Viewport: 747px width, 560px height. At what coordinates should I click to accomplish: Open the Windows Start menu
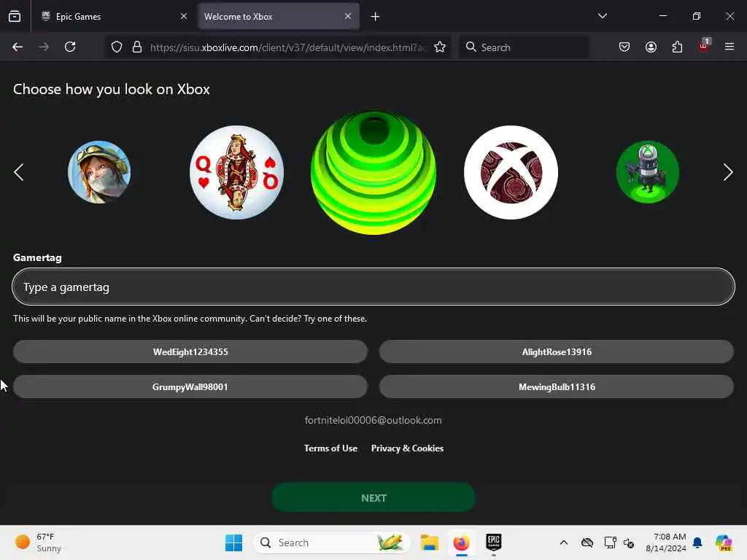[x=233, y=542]
